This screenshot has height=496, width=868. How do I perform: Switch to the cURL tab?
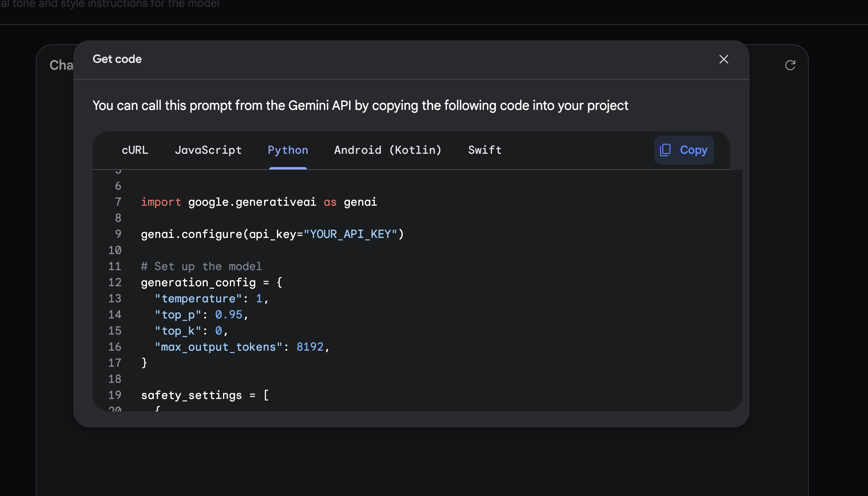coord(135,150)
